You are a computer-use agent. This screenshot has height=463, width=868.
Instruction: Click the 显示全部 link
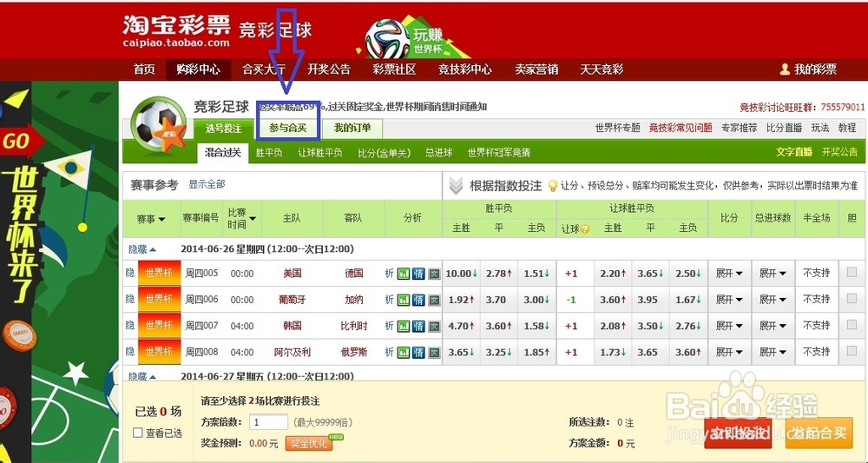[x=207, y=184]
